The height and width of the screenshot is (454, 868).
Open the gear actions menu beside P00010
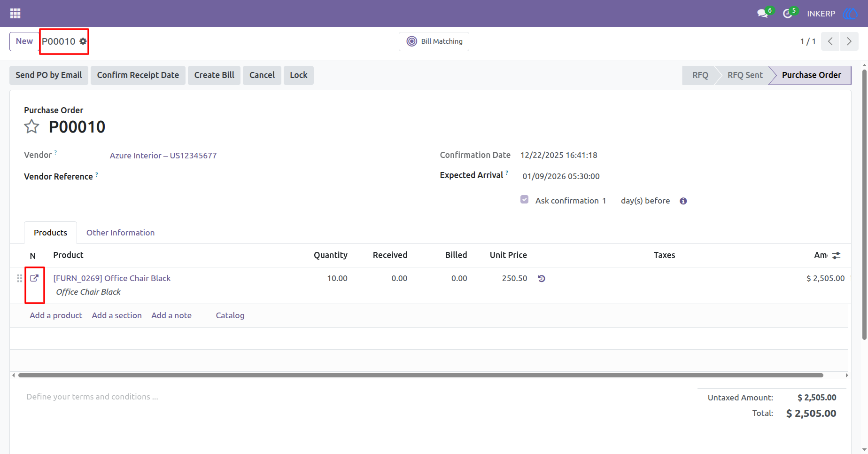click(x=83, y=41)
